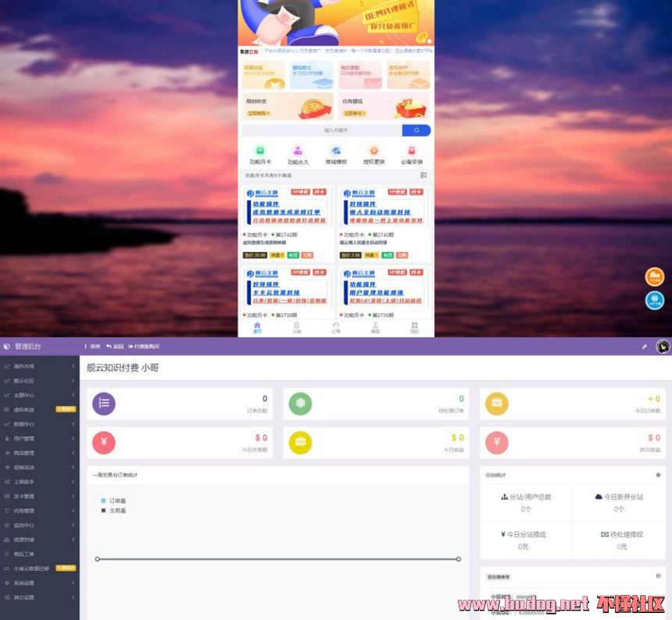Screen dimensions: 672x620
Task: Click the wrench icon in admin header
Action: 645,347
